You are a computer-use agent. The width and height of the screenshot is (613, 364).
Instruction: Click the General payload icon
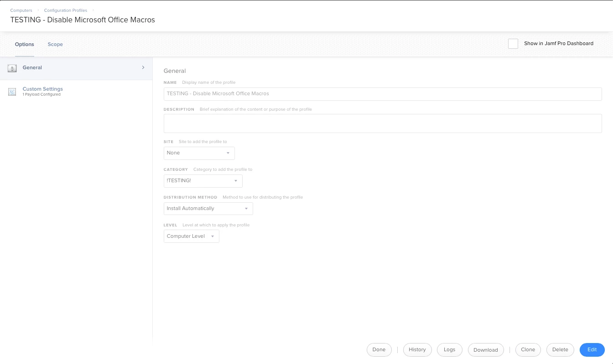(x=12, y=68)
